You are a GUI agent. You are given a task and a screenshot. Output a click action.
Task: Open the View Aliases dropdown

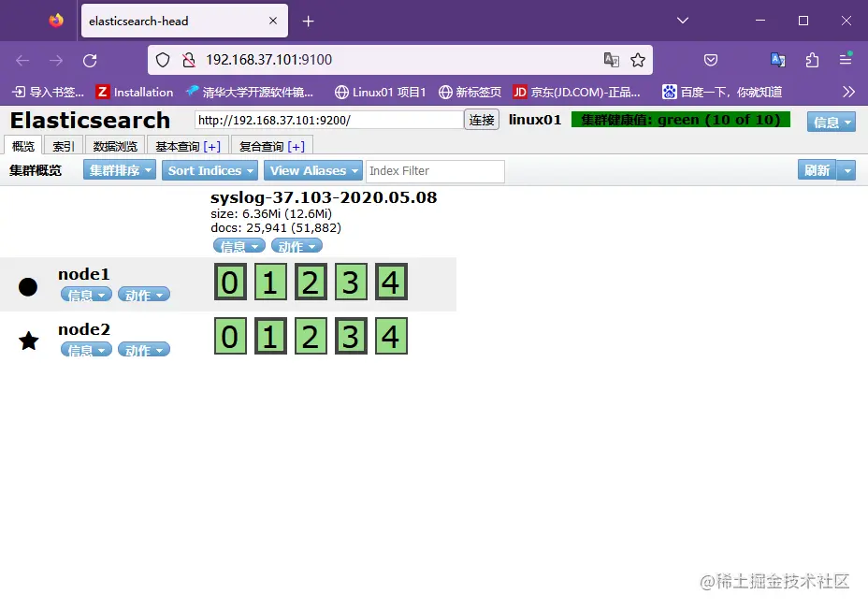[x=313, y=170]
